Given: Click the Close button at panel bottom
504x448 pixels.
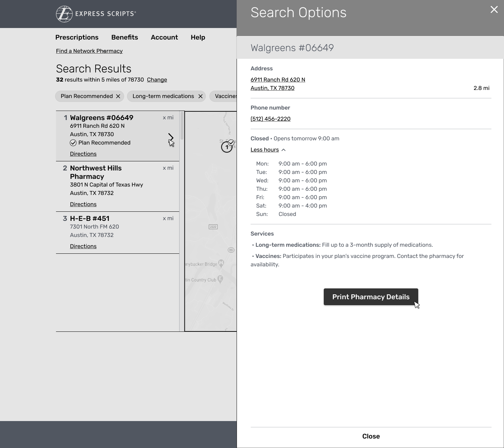Looking at the screenshot, I should [x=371, y=436].
